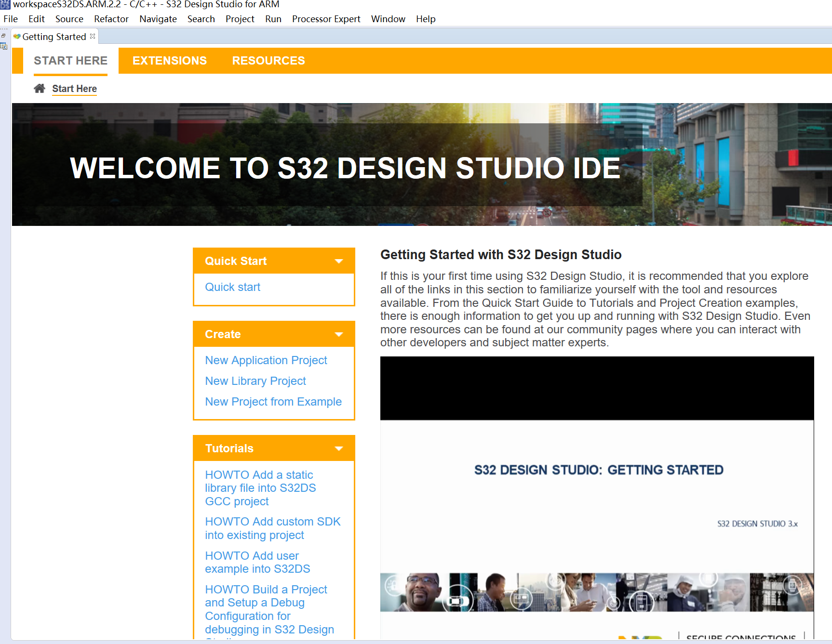Click the S32DS application icon in title bar
The width and height of the screenshot is (832, 644).
tap(5, 4)
